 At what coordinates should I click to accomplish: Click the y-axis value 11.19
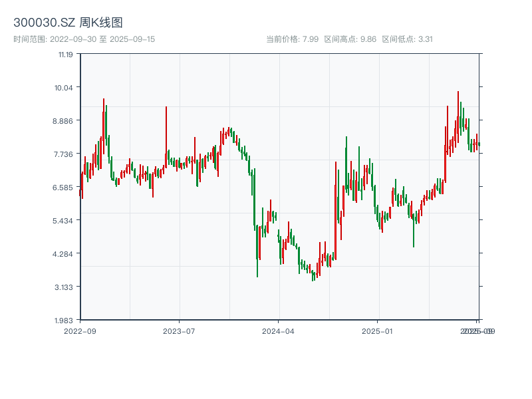pyautogui.click(x=65, y=55)
